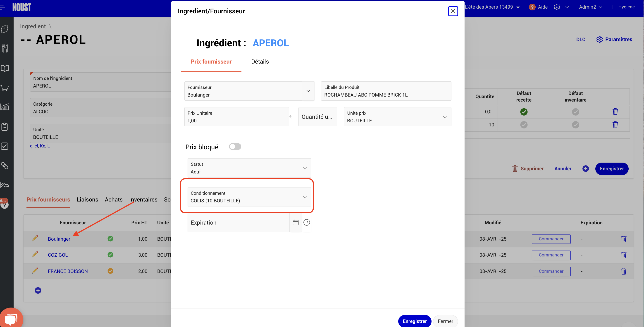Viewport: 644px width, 327px height.
Task: Click the DLC link
Action: pos(580,40)
